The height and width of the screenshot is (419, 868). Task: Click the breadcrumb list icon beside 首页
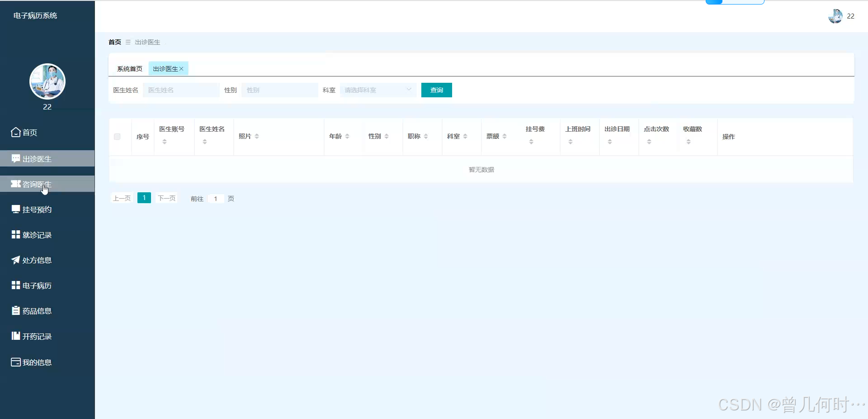127,42
